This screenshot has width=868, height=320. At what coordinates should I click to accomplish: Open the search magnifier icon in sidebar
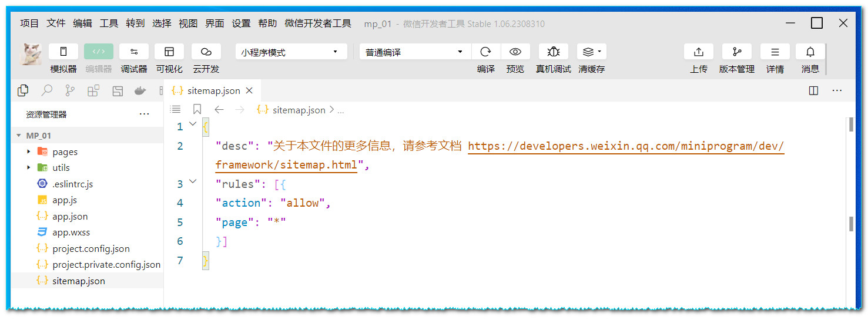click(46, 90)
